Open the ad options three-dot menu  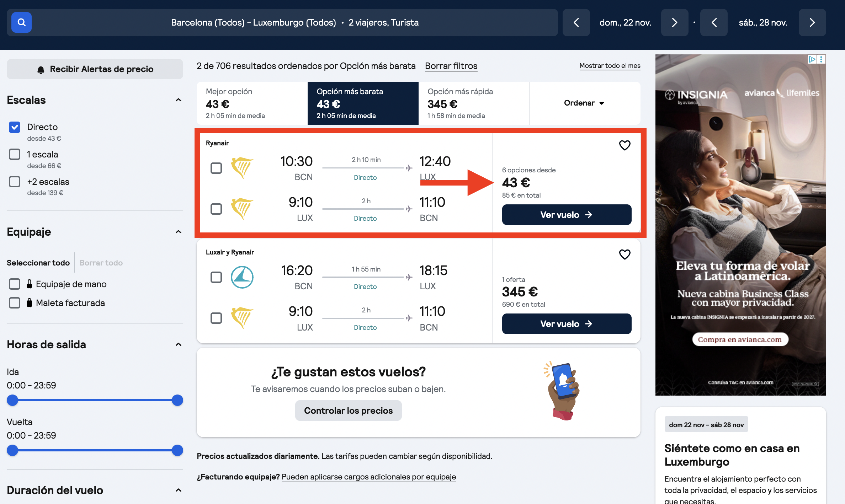click(x=821, y=59)
